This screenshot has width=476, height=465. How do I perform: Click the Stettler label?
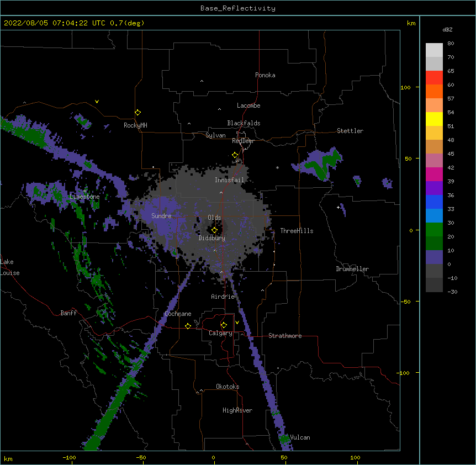coord(350,131)
